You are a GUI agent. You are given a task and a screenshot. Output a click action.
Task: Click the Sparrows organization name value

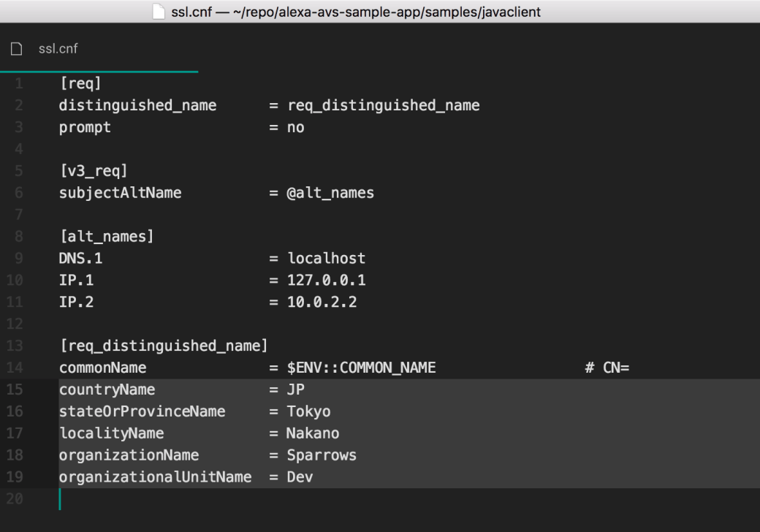(x=322, y=455)
